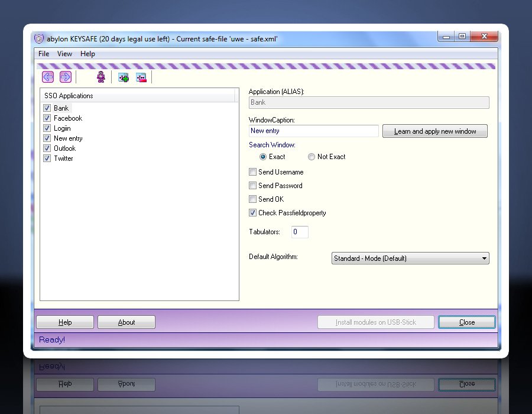The image size is (532, 414).
Task: Toggle the Outlook application checkbox
Action: pos(47,148)
